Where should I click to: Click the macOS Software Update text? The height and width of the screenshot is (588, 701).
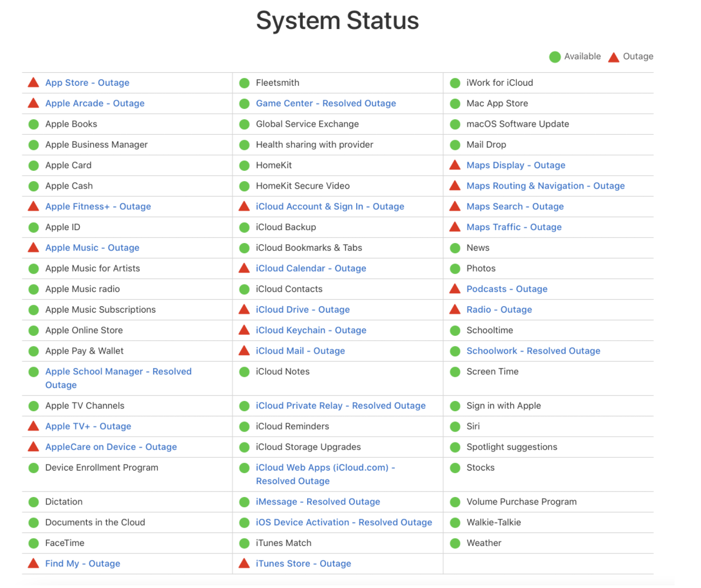point(518,124)
